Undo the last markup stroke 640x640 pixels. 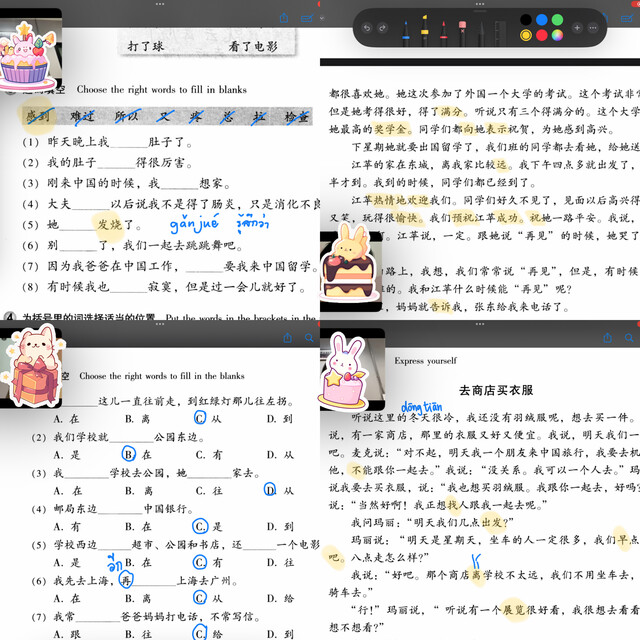click(367, 28)
